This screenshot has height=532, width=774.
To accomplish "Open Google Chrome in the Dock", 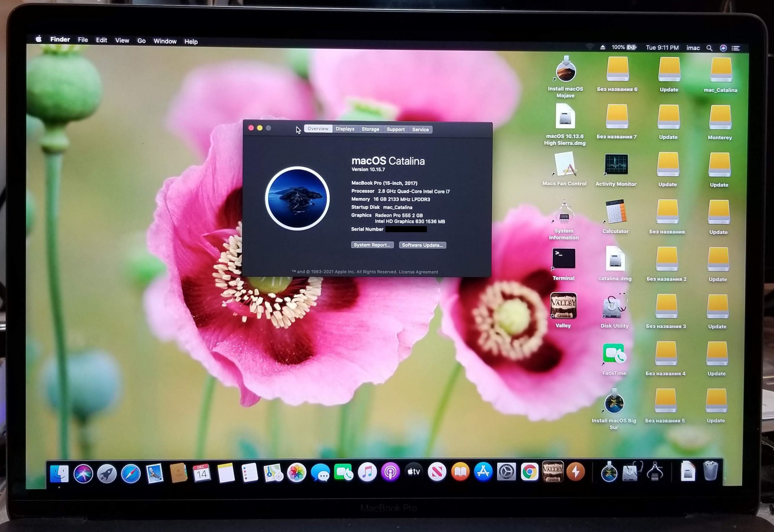I will coord(529,472).
